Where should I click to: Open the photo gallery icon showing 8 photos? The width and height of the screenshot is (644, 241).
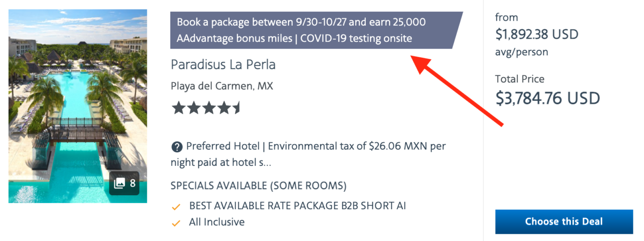124,183
